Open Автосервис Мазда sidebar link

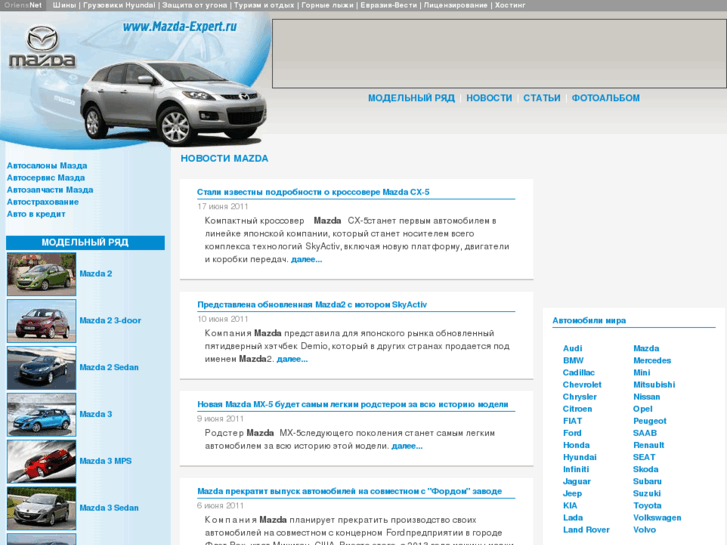(45, 178)
